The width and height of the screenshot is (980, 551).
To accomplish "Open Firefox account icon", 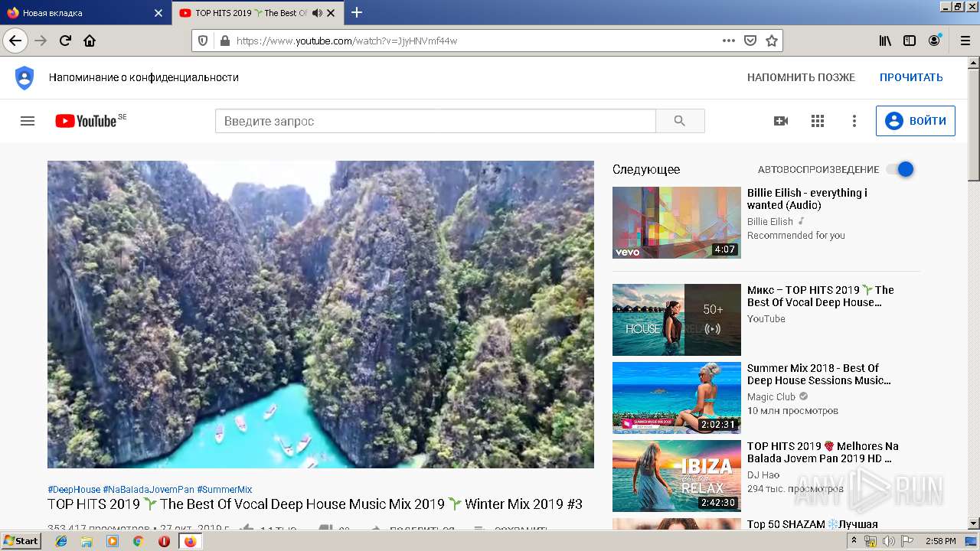I will 934,41.
